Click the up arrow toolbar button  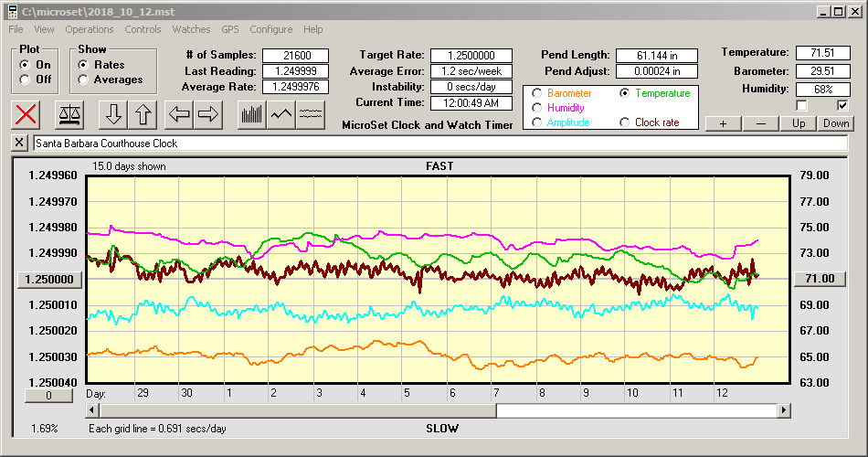click(x=143, y=114)
